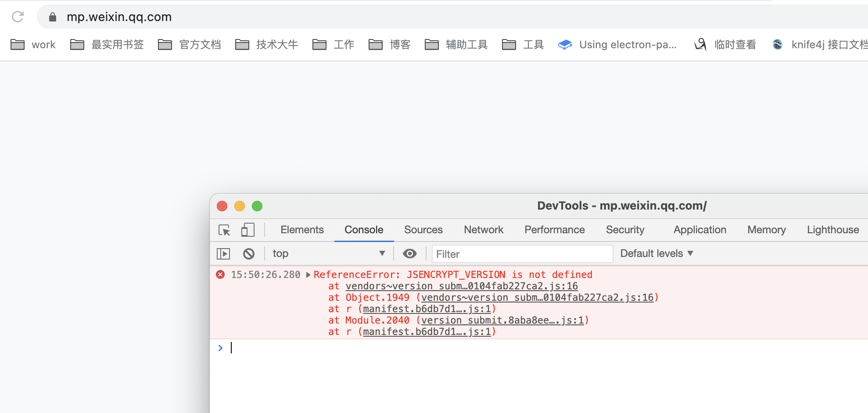Open the 官方文档 bookmarks folder
868x413 pixels.
[190, 45]
